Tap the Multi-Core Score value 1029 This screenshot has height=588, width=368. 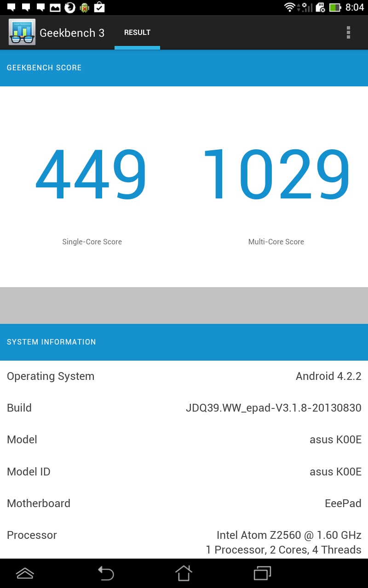click(276, 175)
